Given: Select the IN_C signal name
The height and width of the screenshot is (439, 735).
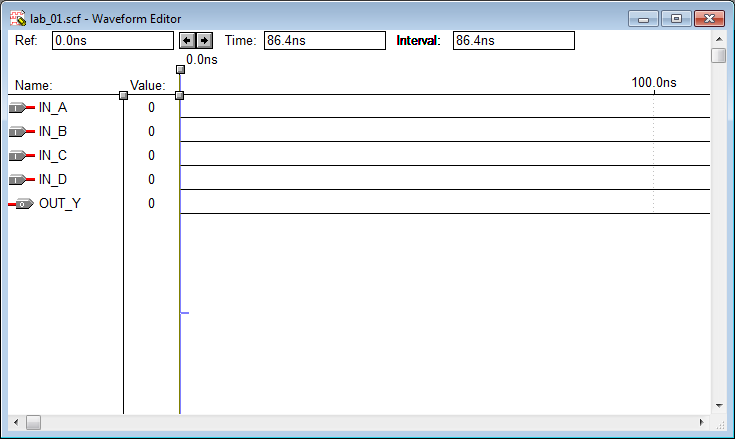Looking at the screenshot, I should [52, 156].
